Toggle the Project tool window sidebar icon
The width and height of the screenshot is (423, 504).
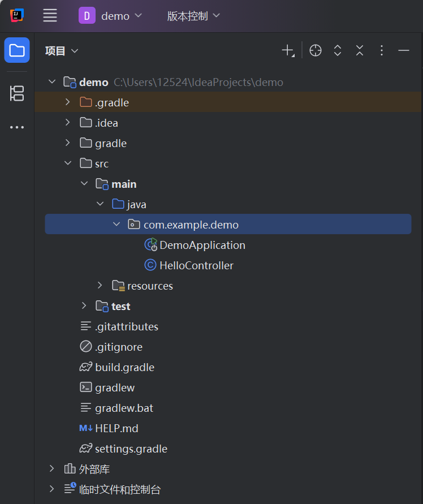tap(16, 50)
